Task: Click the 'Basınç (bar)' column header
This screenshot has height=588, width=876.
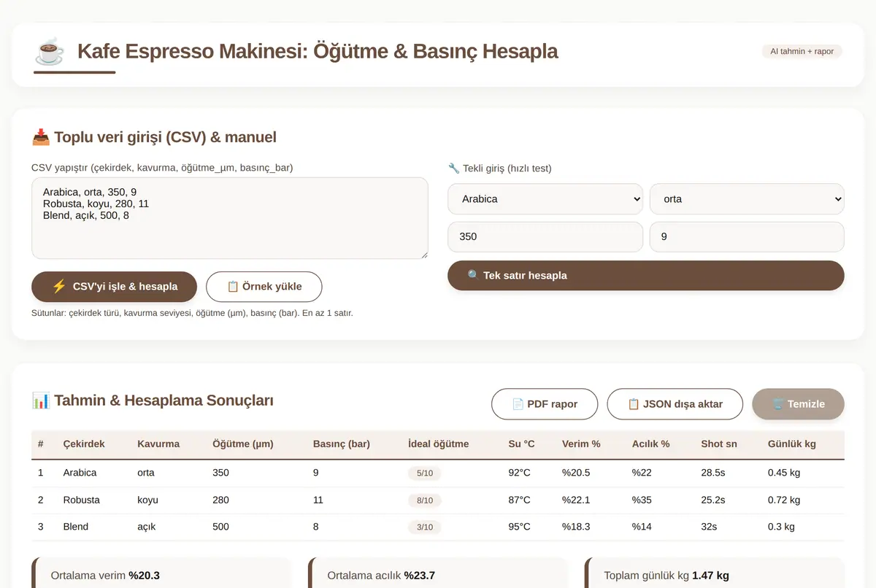Action: 342,444
